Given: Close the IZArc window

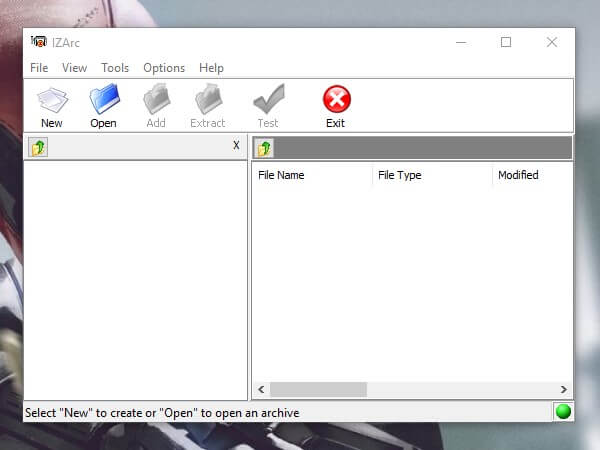Looking at the screenshot, I should (552, 42).
